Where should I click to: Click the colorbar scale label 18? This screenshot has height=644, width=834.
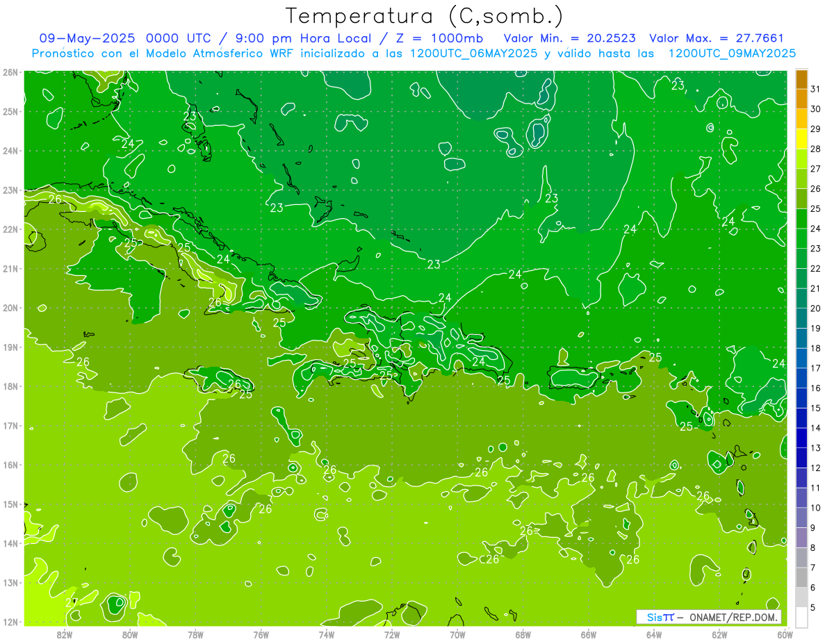click(x=815, y=349)
